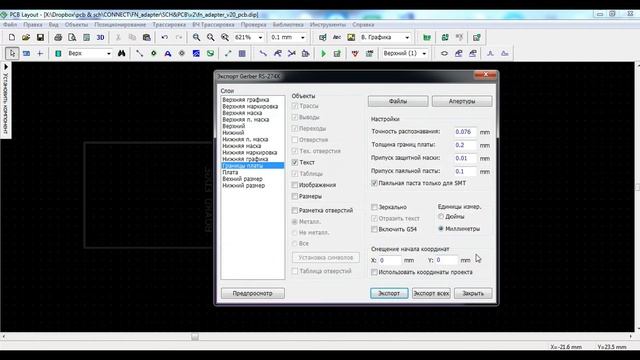
Task: Toggle the Текст checkbox
Action: click(x=295, y=162)
